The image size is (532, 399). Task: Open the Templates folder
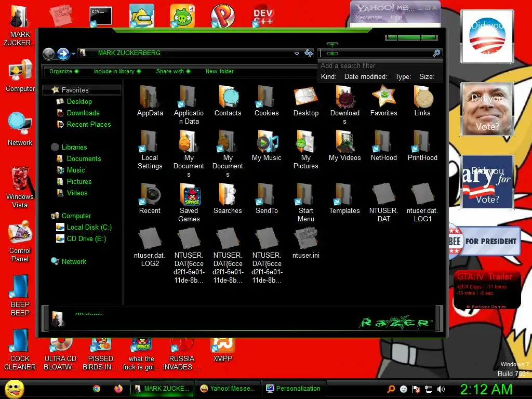pos(345,198)
